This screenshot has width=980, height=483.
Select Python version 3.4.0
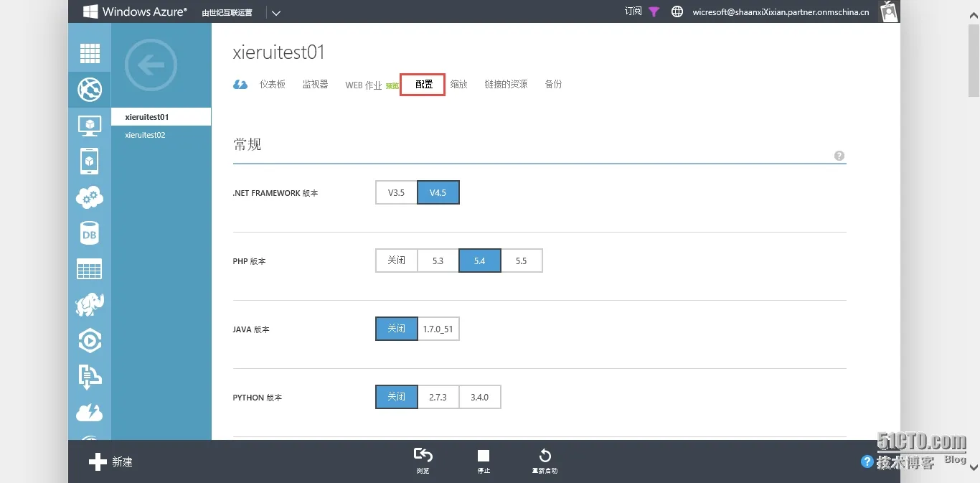(480, 397)
